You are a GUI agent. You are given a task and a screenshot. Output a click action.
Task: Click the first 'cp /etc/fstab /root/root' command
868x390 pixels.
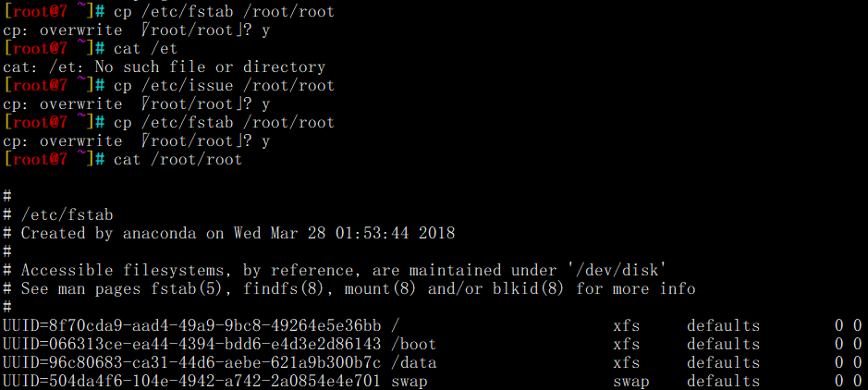tap(224, 12)
